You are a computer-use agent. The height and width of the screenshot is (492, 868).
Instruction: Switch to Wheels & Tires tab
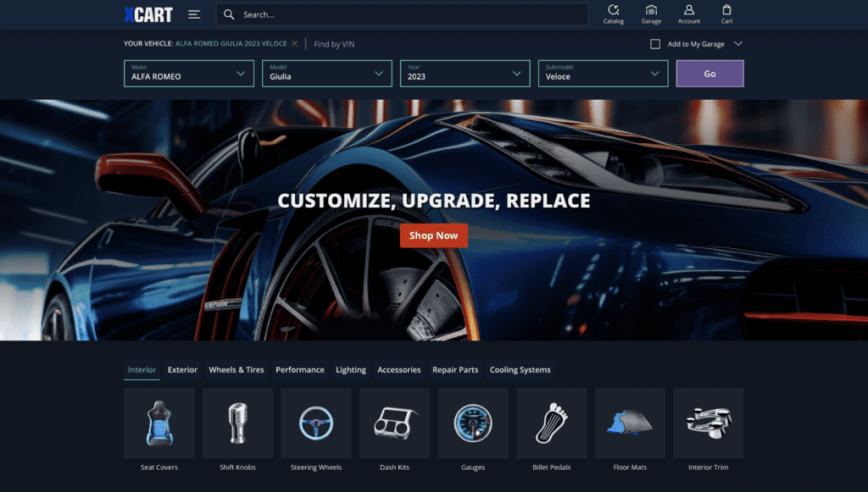(x=236, y=370)
